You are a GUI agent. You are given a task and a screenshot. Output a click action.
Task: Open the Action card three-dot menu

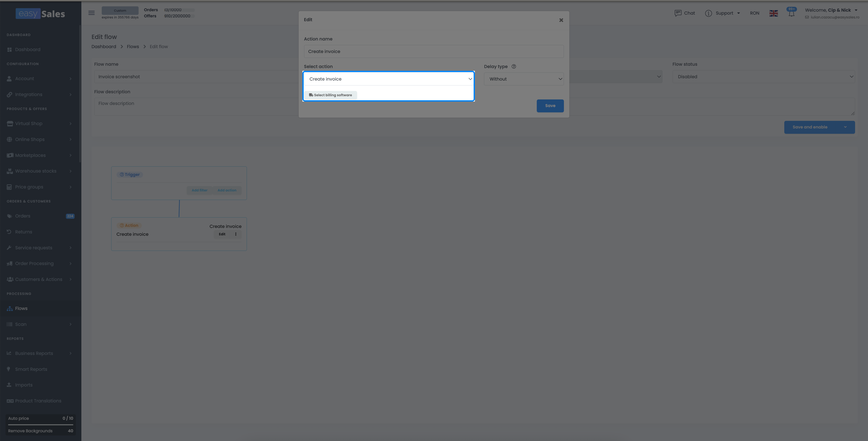(x=235, y=234)
